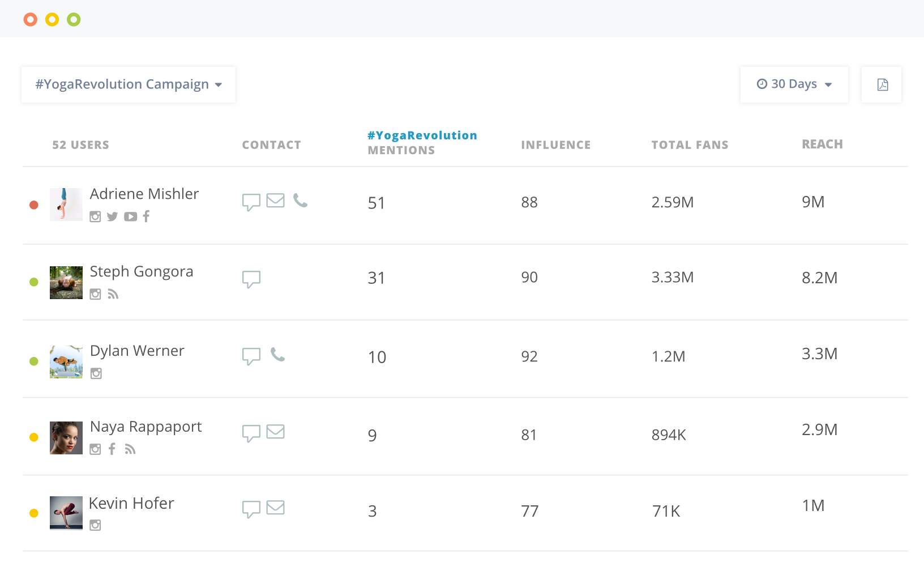Export report using the PDF icon
Viewport: 924px width, 579px height.
coord(882,85)
